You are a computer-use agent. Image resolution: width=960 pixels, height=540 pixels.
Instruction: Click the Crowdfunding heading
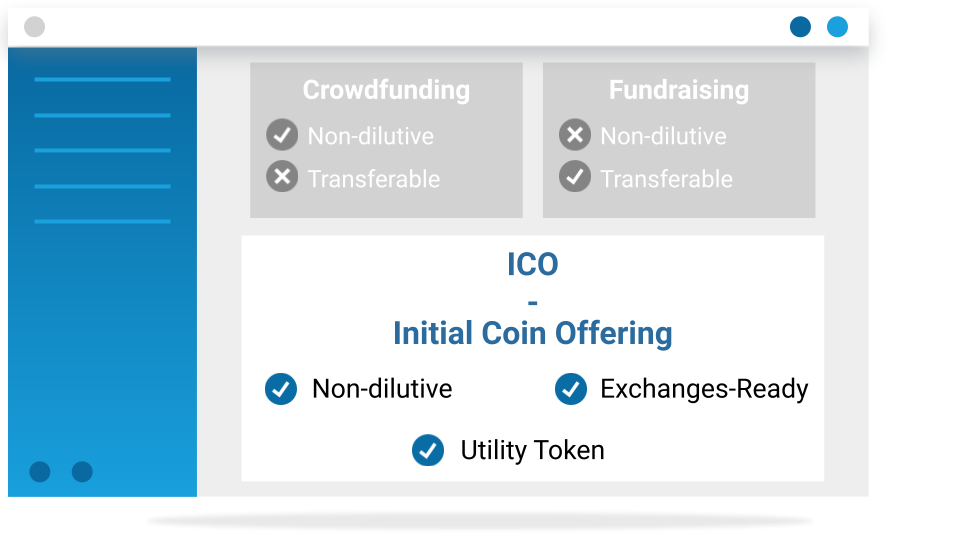pos(386,90)
